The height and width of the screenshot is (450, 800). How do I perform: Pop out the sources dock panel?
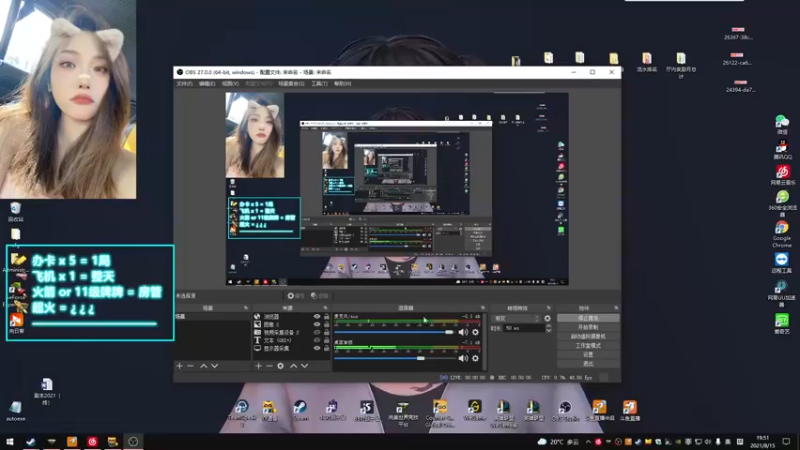326,308
